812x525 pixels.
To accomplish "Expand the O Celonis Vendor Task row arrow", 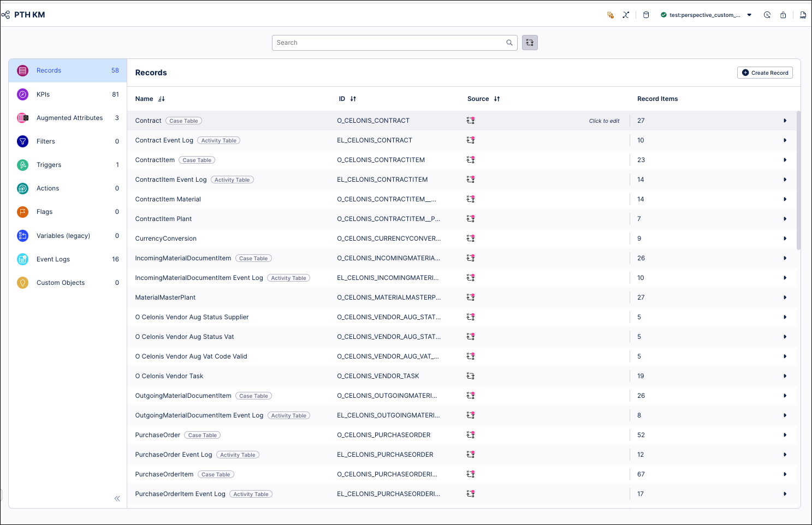I will (x=785, y=376).
